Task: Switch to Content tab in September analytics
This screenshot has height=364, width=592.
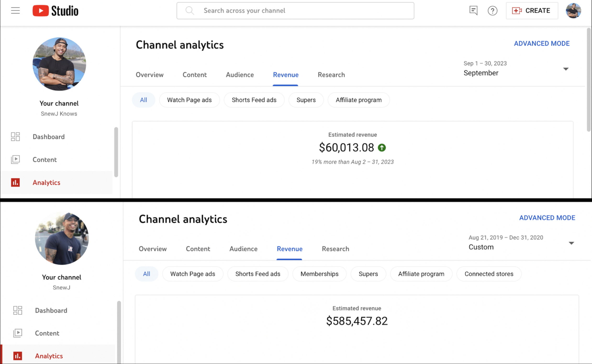Action: click(195, 75)
